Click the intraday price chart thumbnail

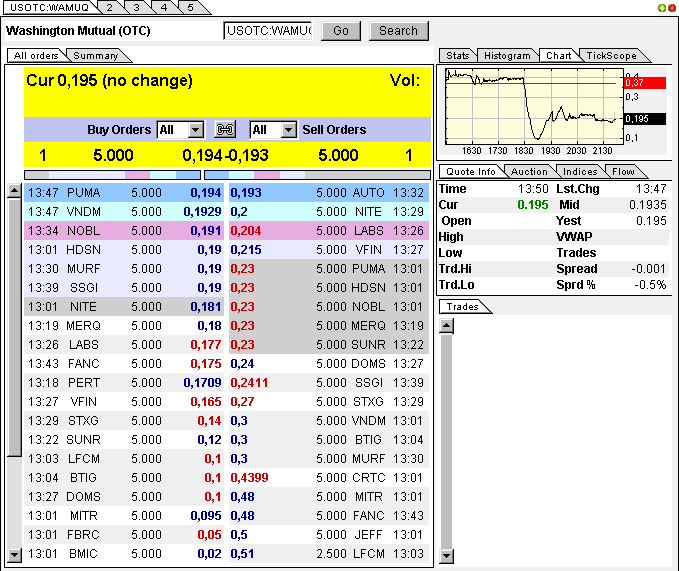534,106
